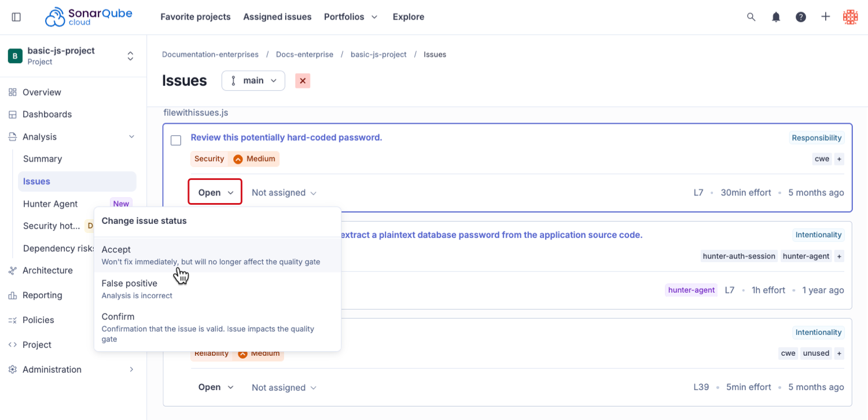868x420 pixels.
Task: Click the plus create icon
Action: point(826,17)
